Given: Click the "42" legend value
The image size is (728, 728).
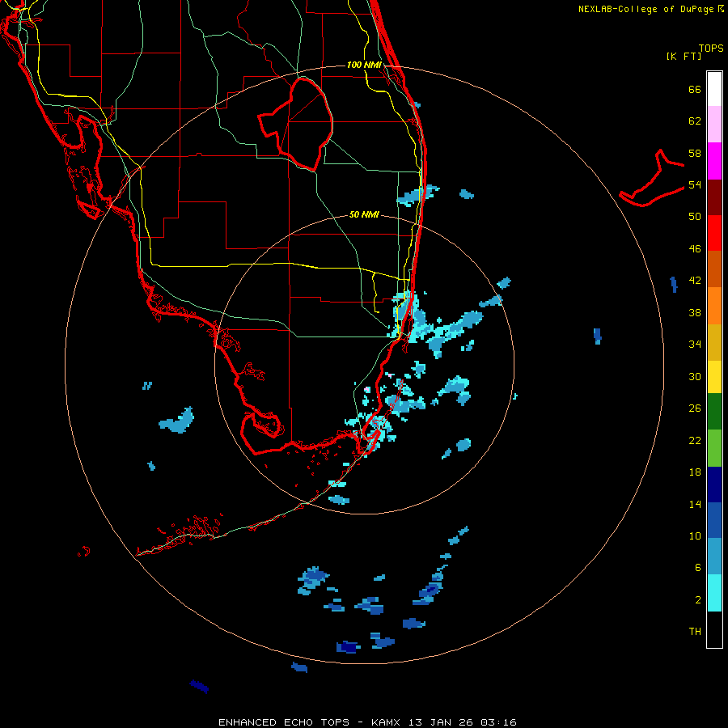Looking at the screenshot, I should pos(695,281).
